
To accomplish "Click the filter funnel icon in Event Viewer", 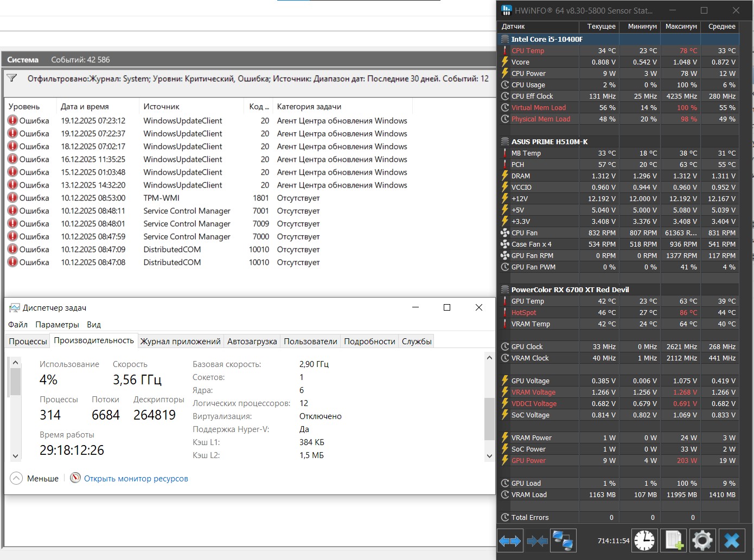I will pyautogui.click(x=11, y=78).
